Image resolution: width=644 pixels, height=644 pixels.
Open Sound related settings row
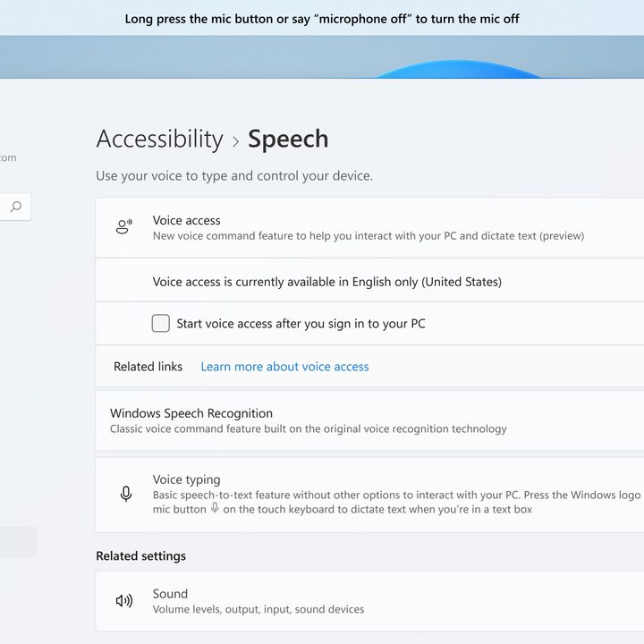(369, 601)
